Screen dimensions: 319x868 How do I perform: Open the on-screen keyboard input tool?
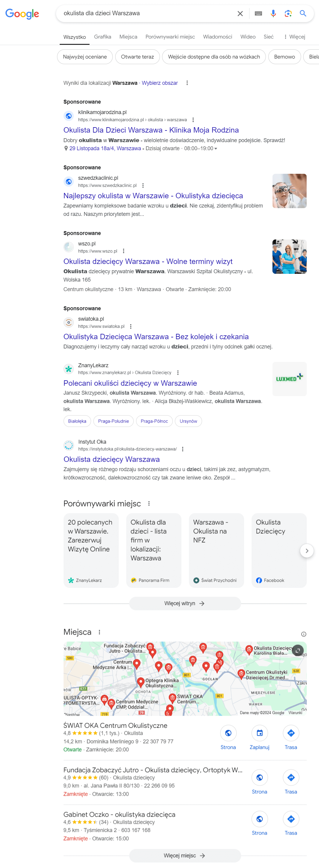[x=258, y=13]
